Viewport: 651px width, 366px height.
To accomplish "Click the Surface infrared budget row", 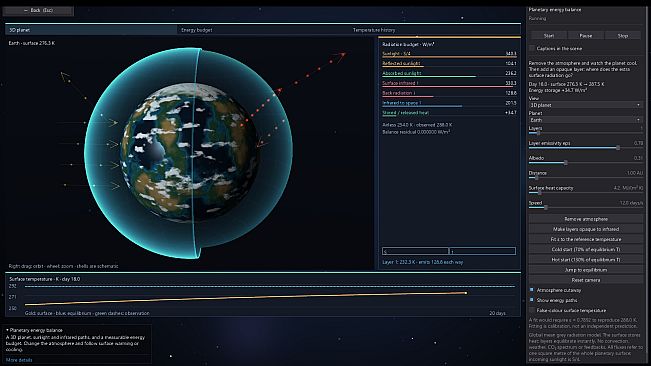I will click(449, 83).
